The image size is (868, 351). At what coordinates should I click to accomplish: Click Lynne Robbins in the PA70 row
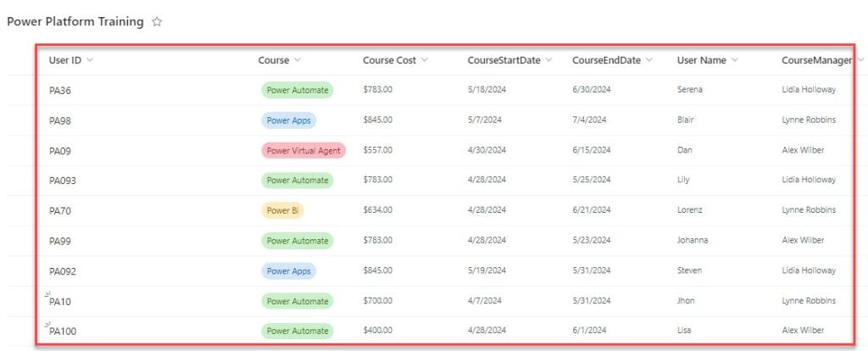[x=809, y=209]
